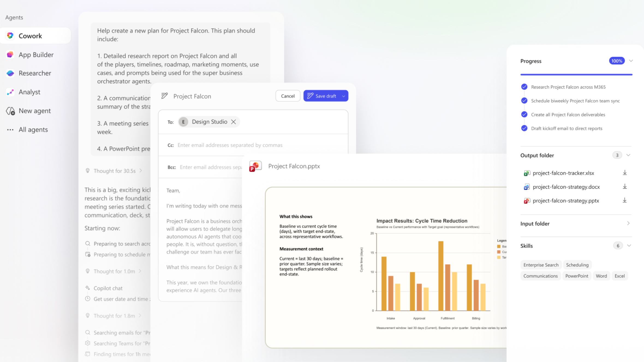The image size is (644, 362).
Task: Expand the Input folder section
Action: [x=628, y=224]
